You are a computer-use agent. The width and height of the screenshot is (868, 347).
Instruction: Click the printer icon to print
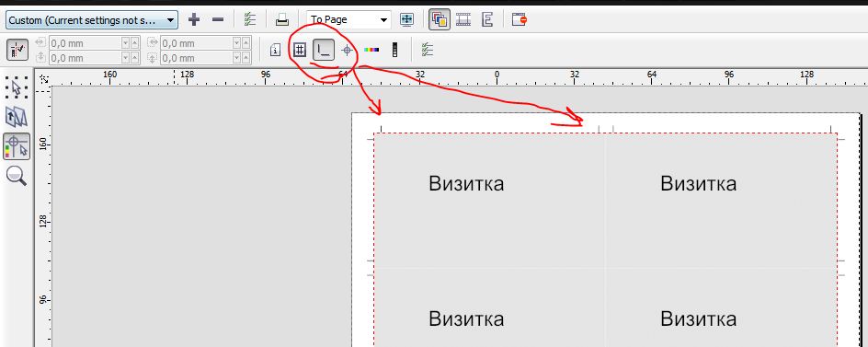(282, 20)
